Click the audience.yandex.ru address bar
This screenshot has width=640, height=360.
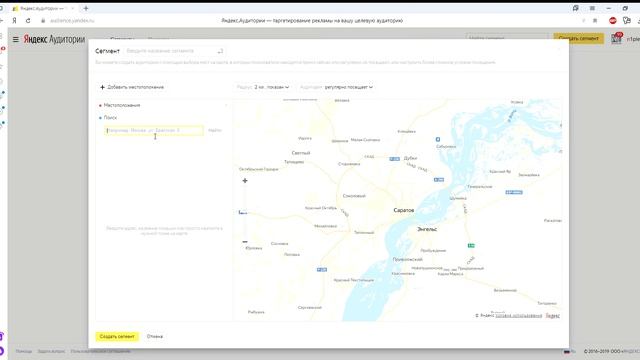point(72,20)
